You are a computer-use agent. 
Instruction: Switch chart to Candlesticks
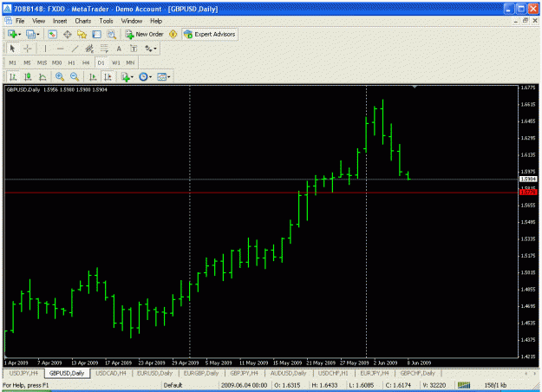[28, 76]
